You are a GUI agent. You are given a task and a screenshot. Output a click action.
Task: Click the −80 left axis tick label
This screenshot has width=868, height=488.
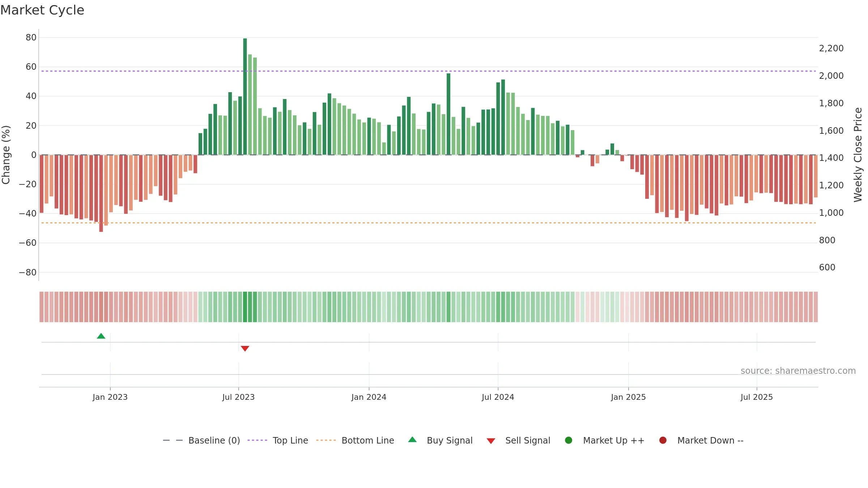tap(28, 273)
